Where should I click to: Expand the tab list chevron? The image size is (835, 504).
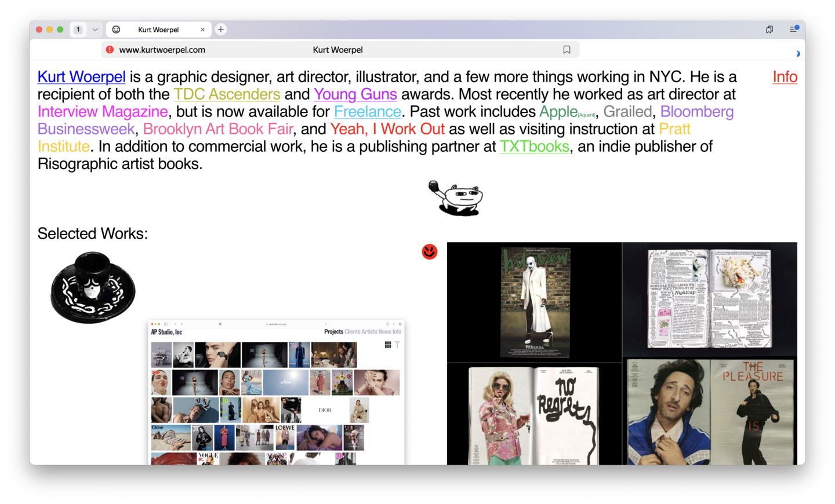tap(95, 30)
